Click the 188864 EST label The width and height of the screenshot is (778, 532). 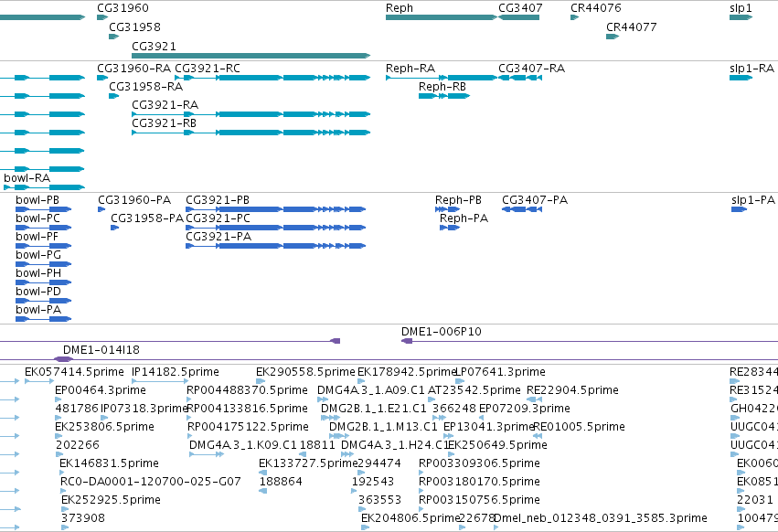[281, 482]
